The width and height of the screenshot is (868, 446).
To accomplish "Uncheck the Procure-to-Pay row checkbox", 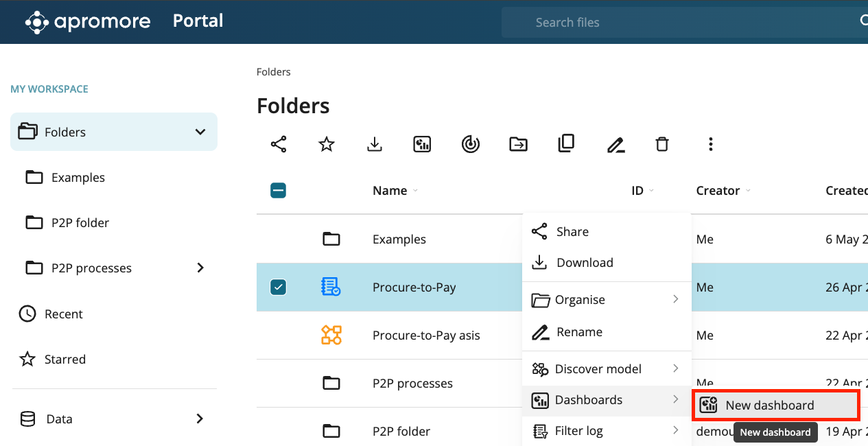I will pyautogui.click(x=278, y=287).
